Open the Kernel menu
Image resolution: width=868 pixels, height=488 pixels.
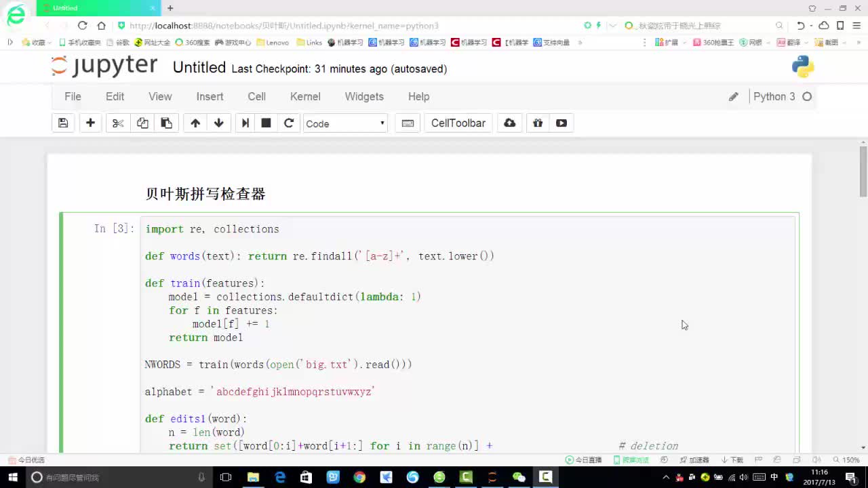[x=305, y=97]
